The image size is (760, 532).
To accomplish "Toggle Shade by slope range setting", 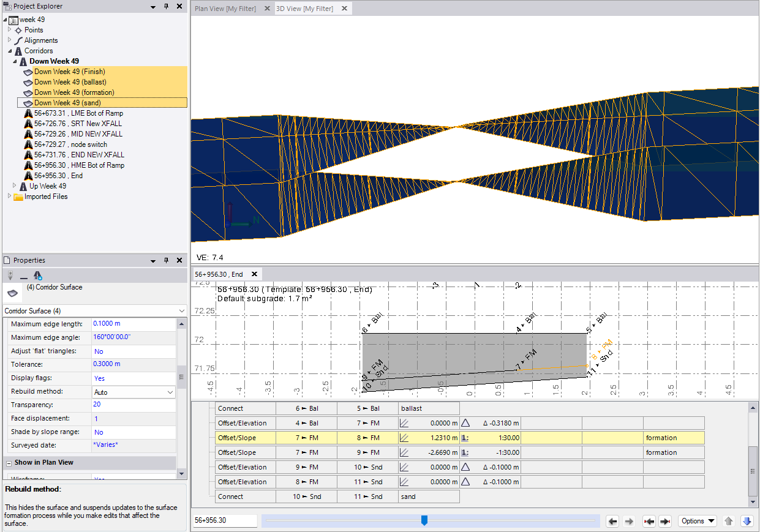I will (x=99, y=432).
